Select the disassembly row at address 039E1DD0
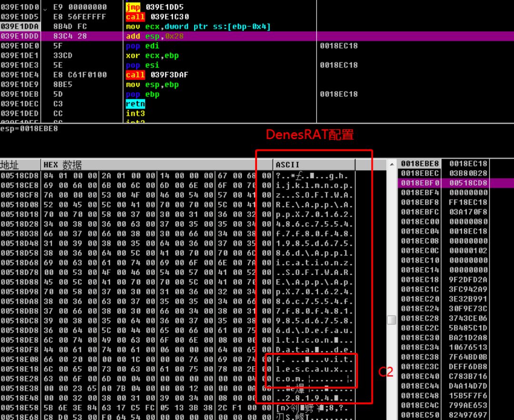This screenshot has width=514, height=420. (x=257, y=7)
